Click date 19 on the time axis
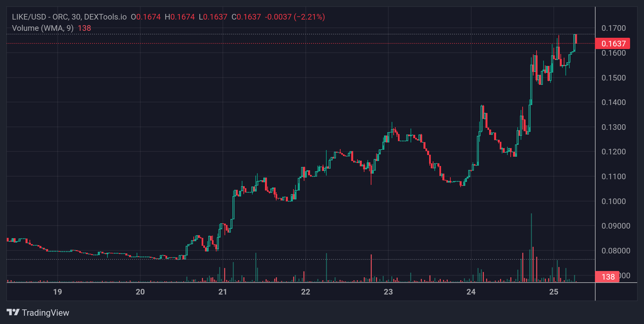This screenshot has height=324, width=644. (57, 292)
